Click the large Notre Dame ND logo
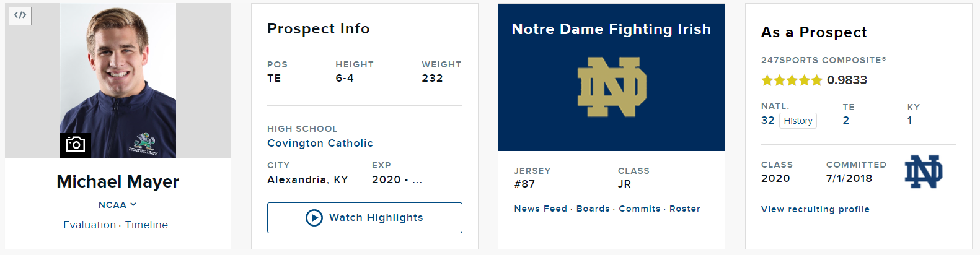This screenshot has height=255, width=980. click(612, 87)
